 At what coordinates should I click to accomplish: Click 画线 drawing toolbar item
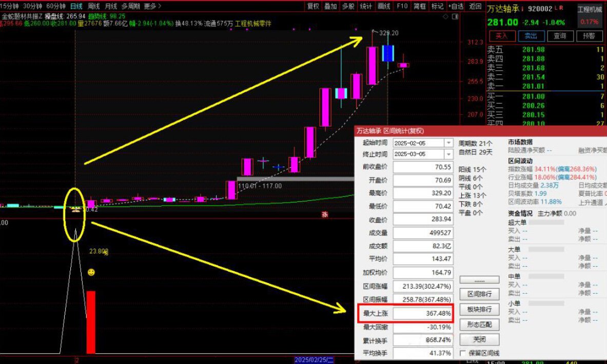[x=384, y=6]
